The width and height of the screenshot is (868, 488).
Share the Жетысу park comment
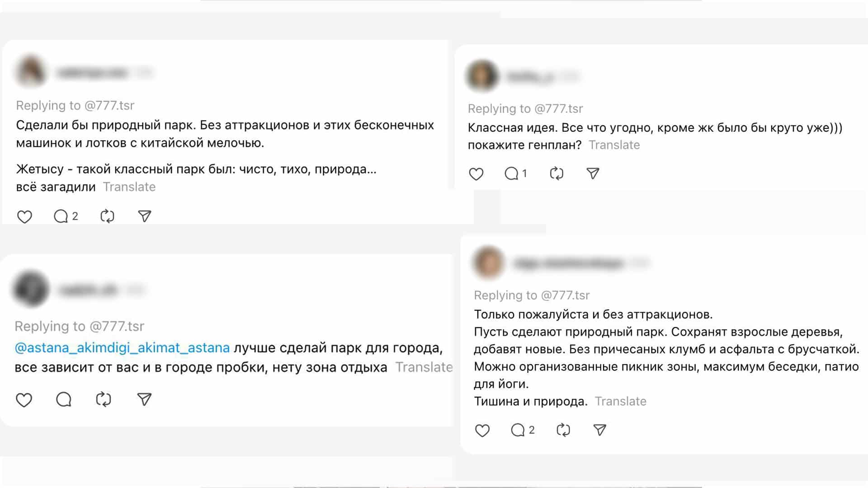(x=144, y=216)
